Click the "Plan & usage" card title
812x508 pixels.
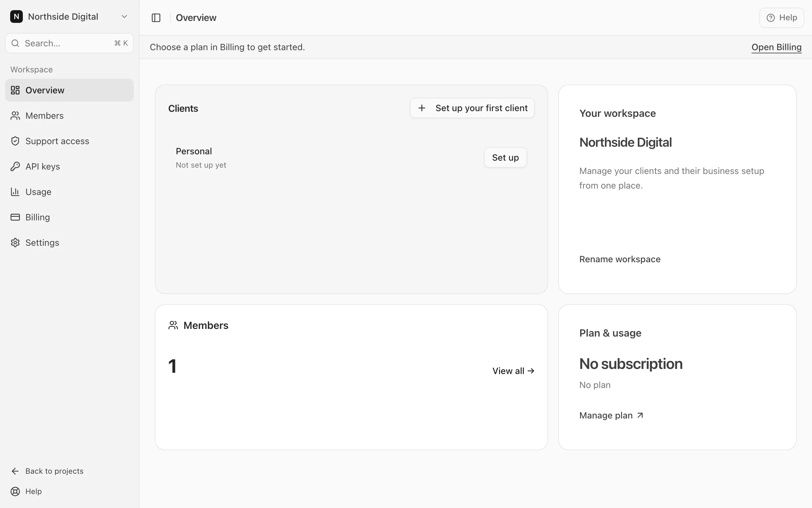click(610, 333)
